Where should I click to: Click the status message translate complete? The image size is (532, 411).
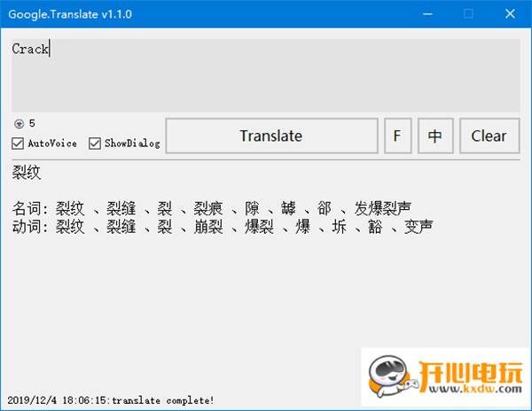(163, 400)
